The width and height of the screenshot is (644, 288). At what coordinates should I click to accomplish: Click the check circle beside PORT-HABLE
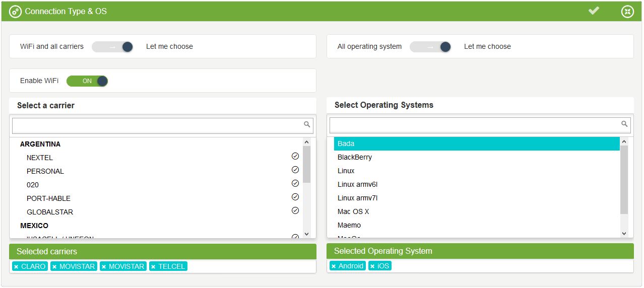pos(295,197)
